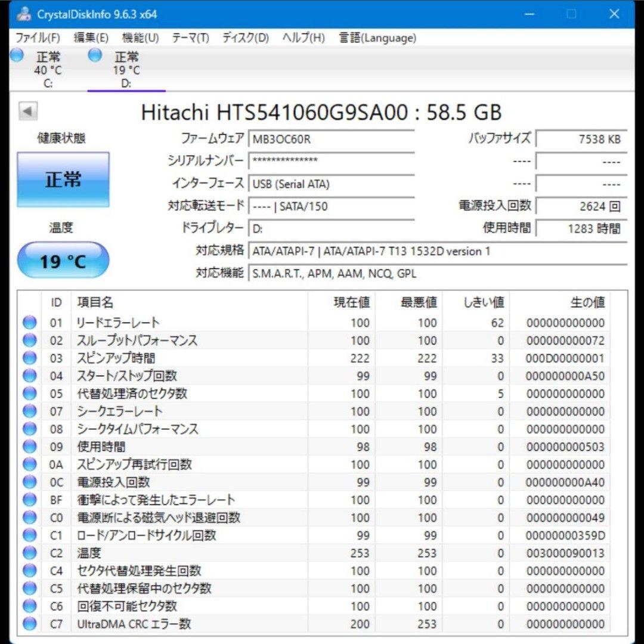Open the 言語 Language menu
The height and width of the screenshot is (644, 644).
[377, 38]
